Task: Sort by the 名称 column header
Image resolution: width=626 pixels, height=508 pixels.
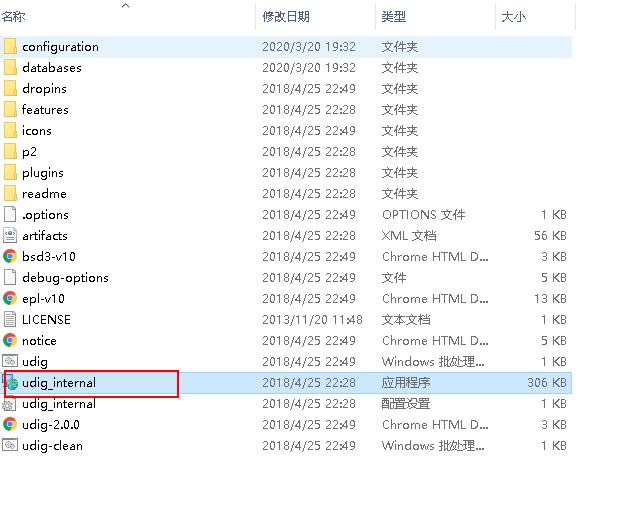Action: point(14,17)
